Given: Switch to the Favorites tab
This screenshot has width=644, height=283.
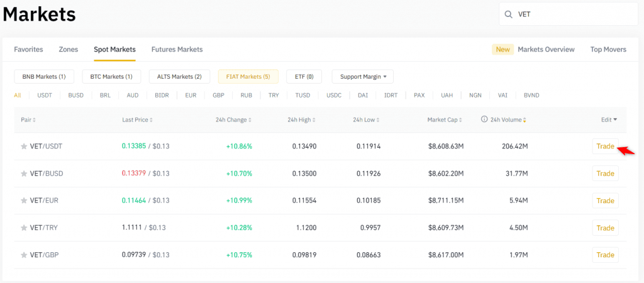Looking at the screenshot, I should coord(28,49).
